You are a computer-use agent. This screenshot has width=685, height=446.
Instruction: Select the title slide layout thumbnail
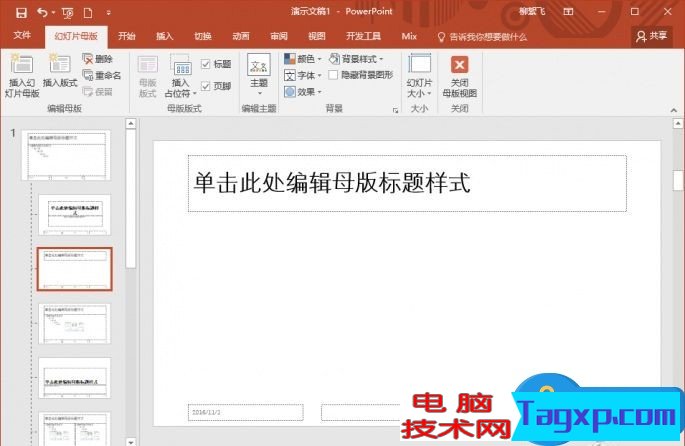point(75,215)
